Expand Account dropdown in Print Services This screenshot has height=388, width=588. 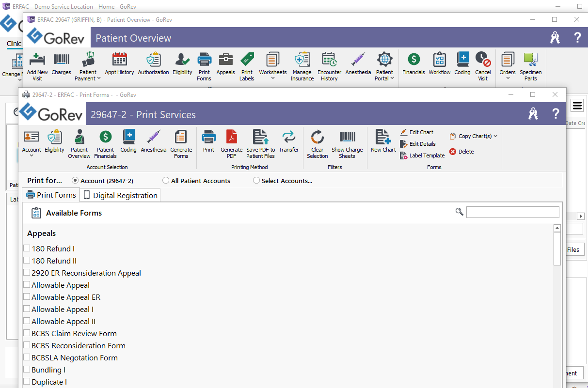click(32, 156)
